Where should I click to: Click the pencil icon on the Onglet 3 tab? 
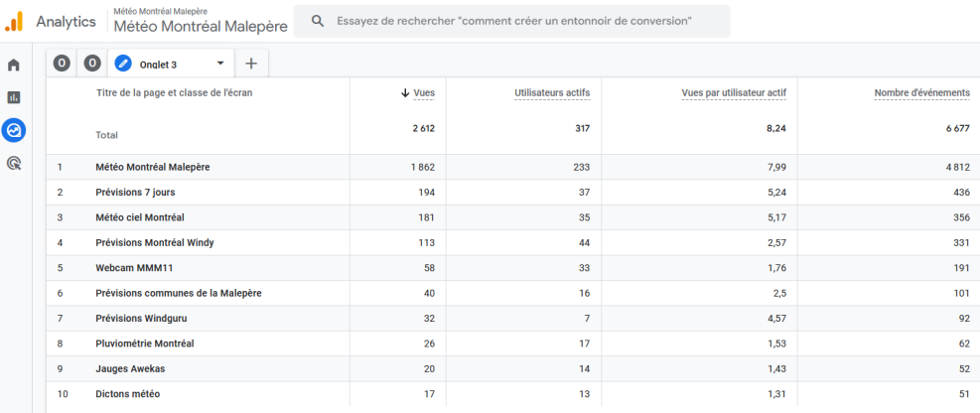(x=123, y=64)
